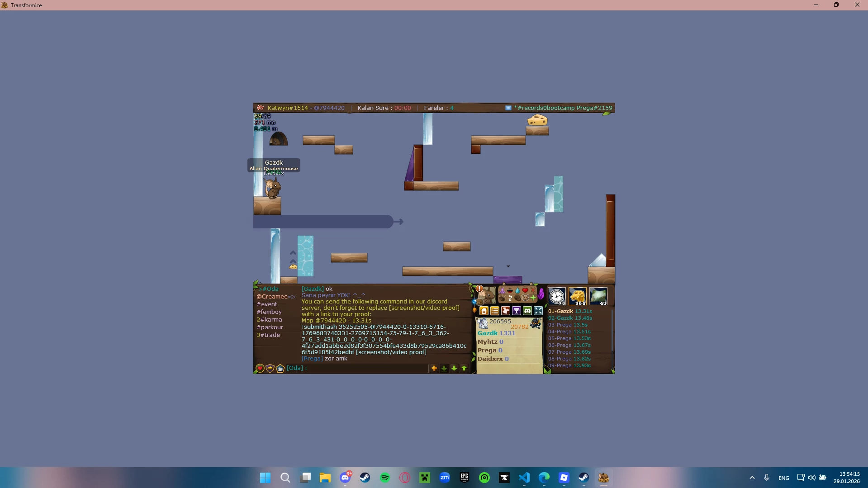
Task: Use the laughing mouth emote
Action: click(510, 290)
